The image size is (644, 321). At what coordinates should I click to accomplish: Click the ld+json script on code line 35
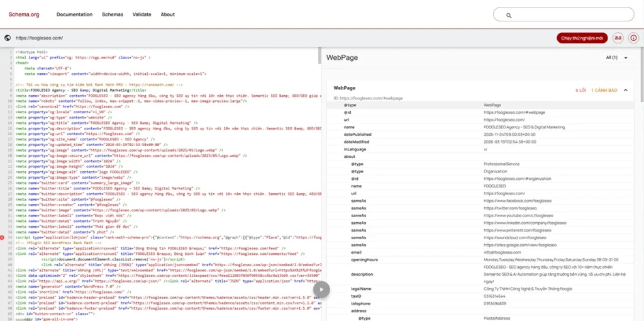(x=169, y=237)
